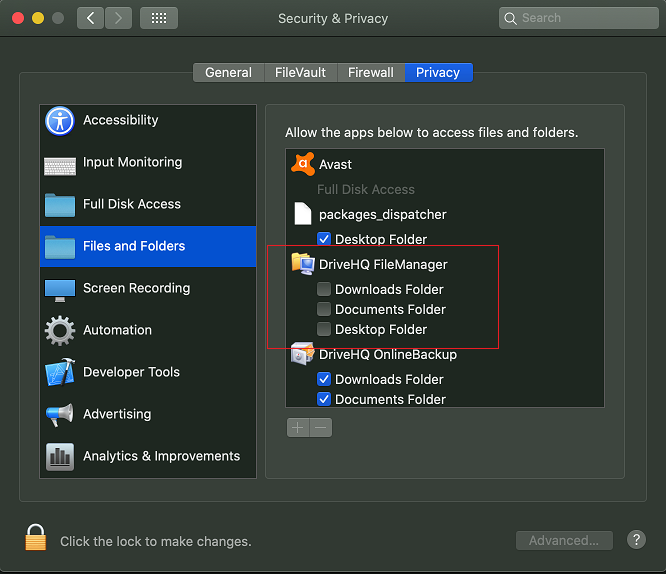The height and width of the screenshot is (574, 666).
Task: Select the Privacy tab
Action: point(439,73)
